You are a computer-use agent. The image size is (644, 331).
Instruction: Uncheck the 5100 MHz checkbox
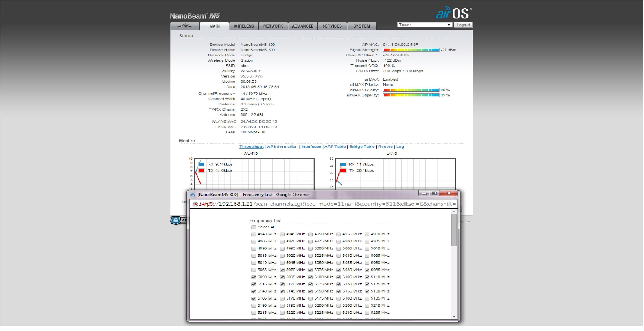click(310, 277)
